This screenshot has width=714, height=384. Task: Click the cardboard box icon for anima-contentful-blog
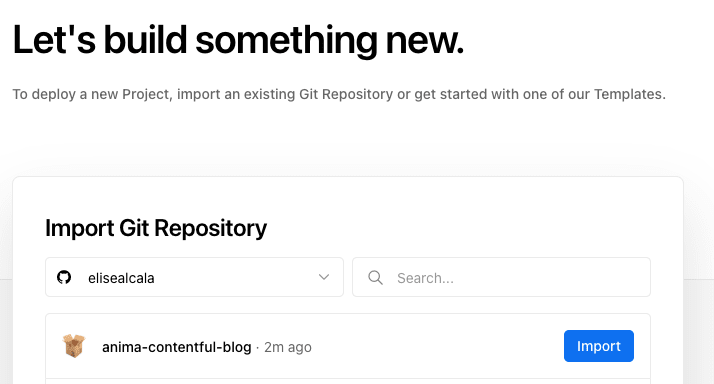point(74,346)
